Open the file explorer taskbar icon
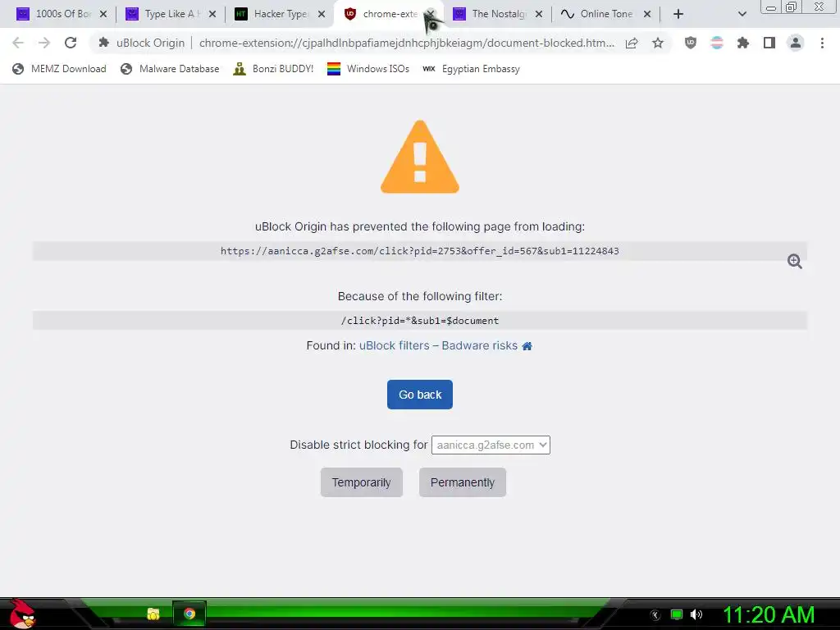 (x=153, y=614)
